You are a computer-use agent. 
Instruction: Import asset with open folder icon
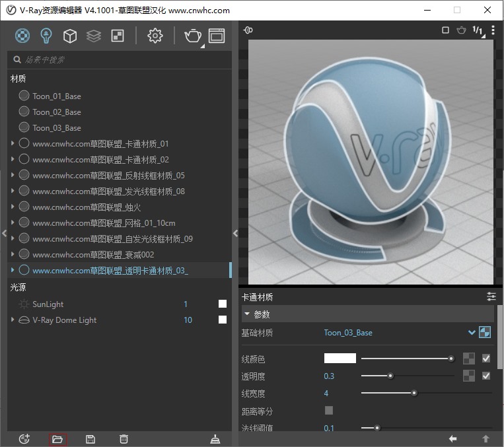(x=57, y=439)
